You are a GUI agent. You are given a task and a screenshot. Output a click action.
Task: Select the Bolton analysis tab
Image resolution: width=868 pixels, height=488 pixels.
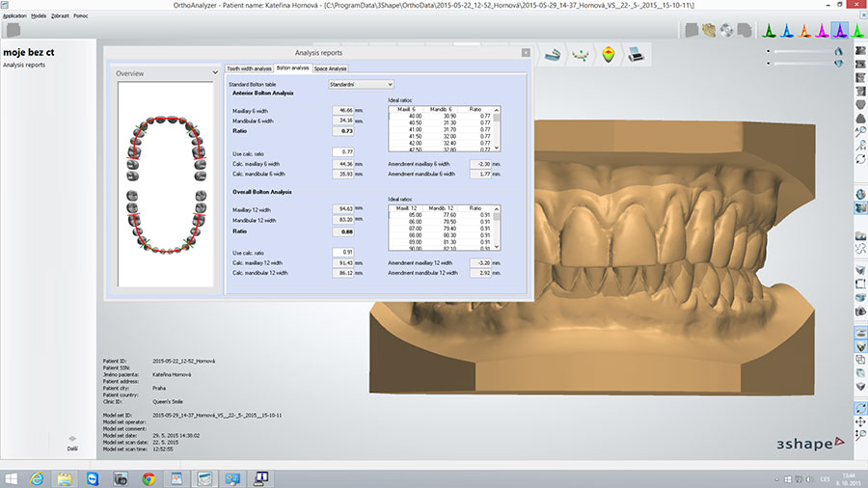[x=292, y=68]
